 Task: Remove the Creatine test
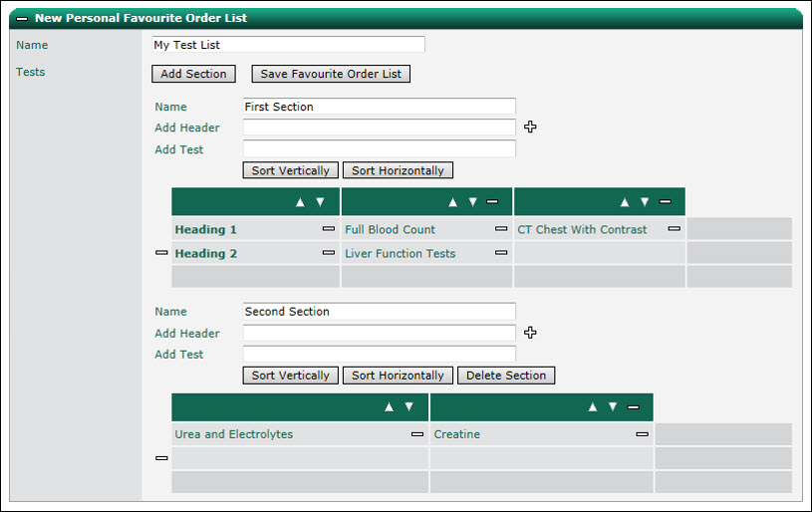(x=643, y=434)
